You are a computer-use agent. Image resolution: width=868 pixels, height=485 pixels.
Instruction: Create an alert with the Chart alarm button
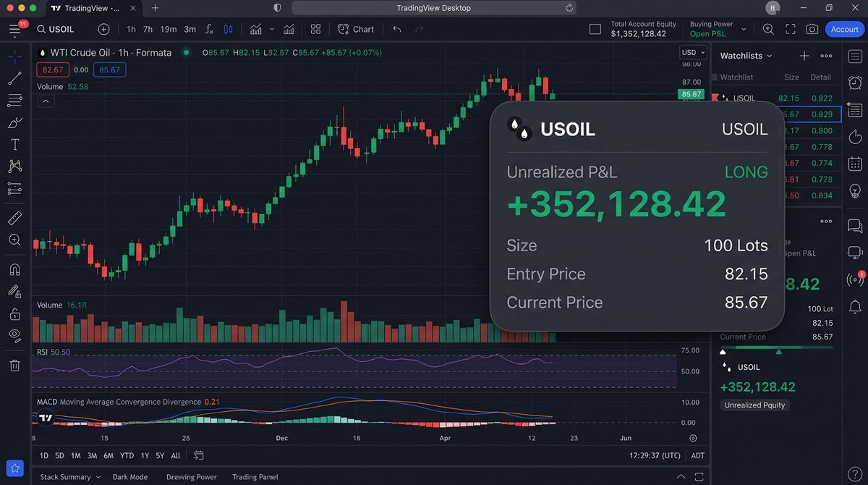click(355, 29)
